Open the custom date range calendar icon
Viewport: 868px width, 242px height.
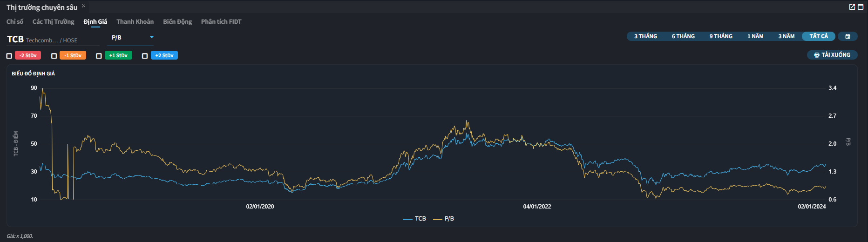848,36
